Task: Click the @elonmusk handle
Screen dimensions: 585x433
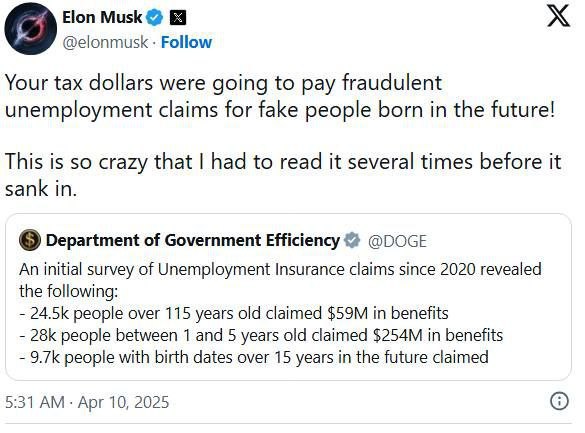Action: (105, 43)
